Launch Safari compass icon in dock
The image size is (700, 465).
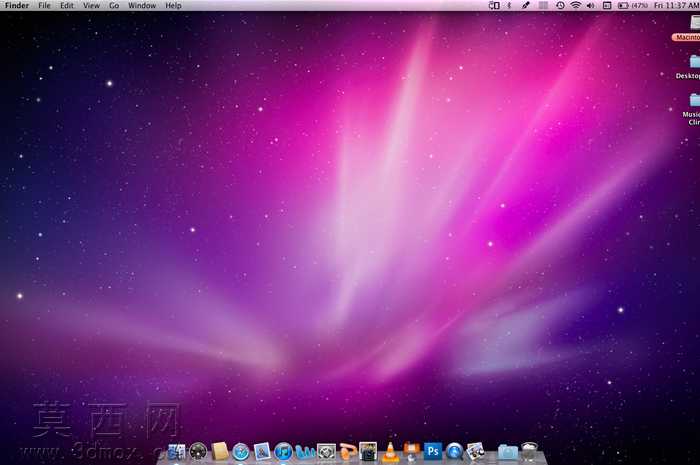(x=241, y=452)
